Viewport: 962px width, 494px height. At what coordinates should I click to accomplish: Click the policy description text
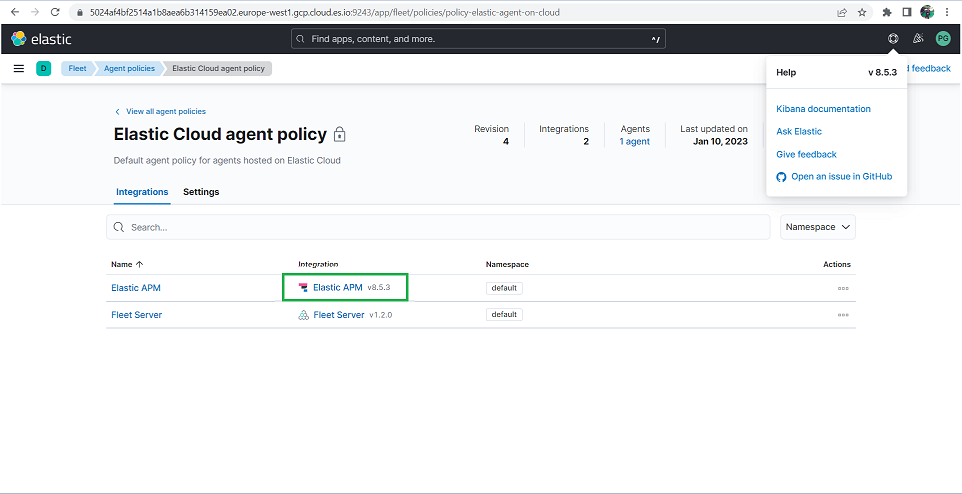227,161
